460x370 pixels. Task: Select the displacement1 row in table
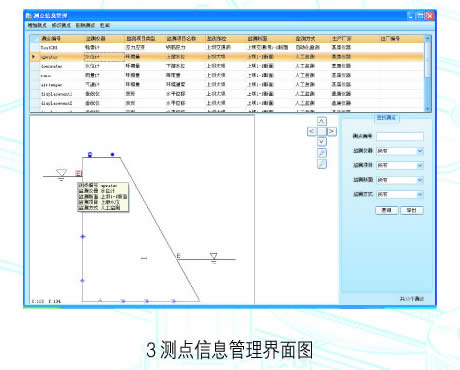pos(227,94)
